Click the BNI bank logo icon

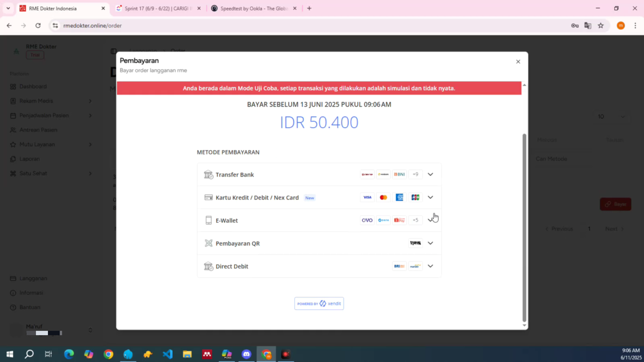[399, 174]
